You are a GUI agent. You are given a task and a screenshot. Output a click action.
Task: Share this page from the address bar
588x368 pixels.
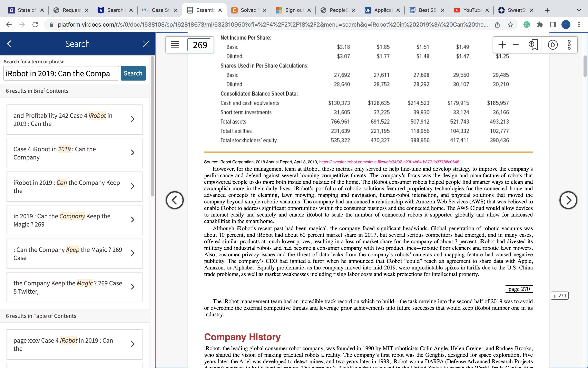pyautogui.click(x=497, y=25)
